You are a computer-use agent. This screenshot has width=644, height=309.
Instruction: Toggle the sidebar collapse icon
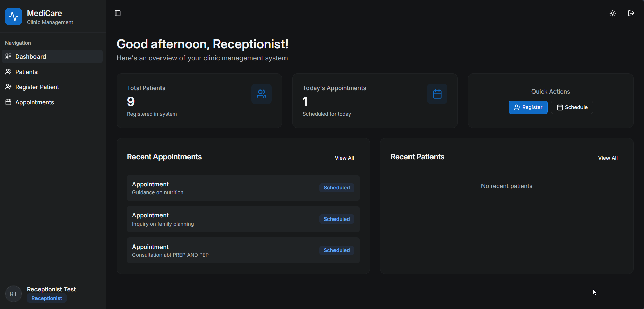coord(118,13)
